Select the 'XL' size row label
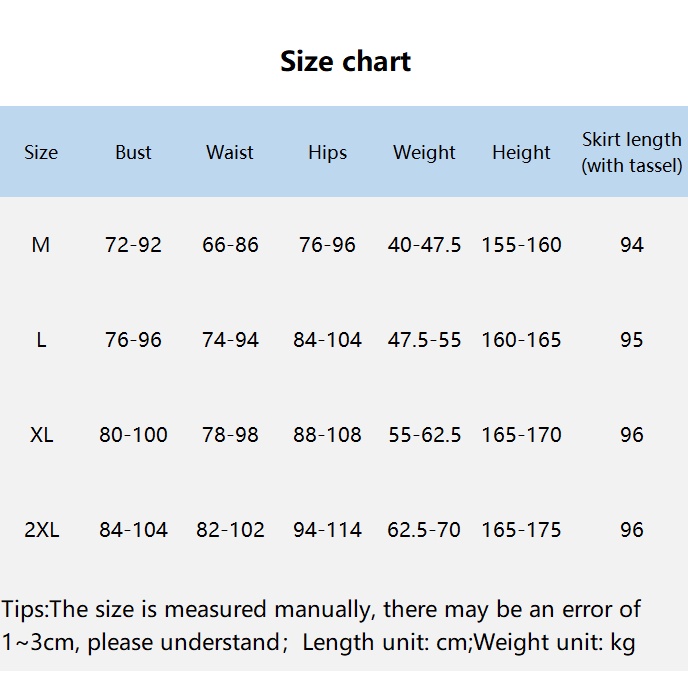This screenshot has width=688, height=688. coord(41,435)
